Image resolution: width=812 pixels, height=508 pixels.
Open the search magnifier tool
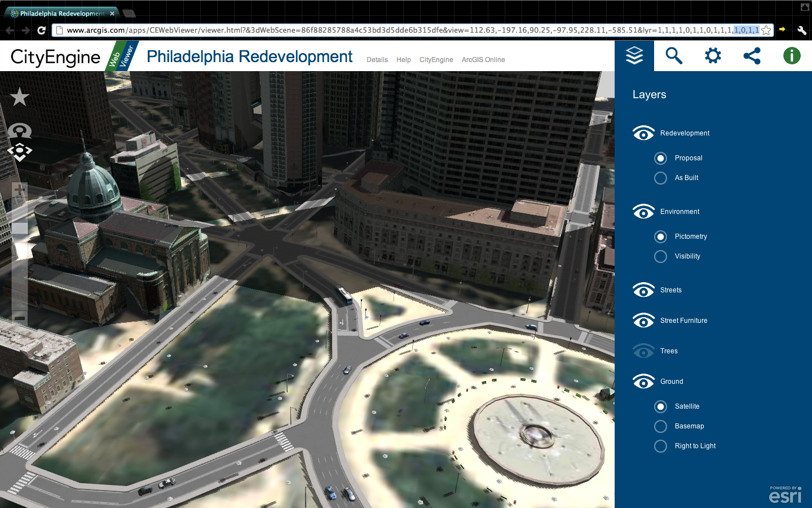pyautogui.click(x=674, y=55)
